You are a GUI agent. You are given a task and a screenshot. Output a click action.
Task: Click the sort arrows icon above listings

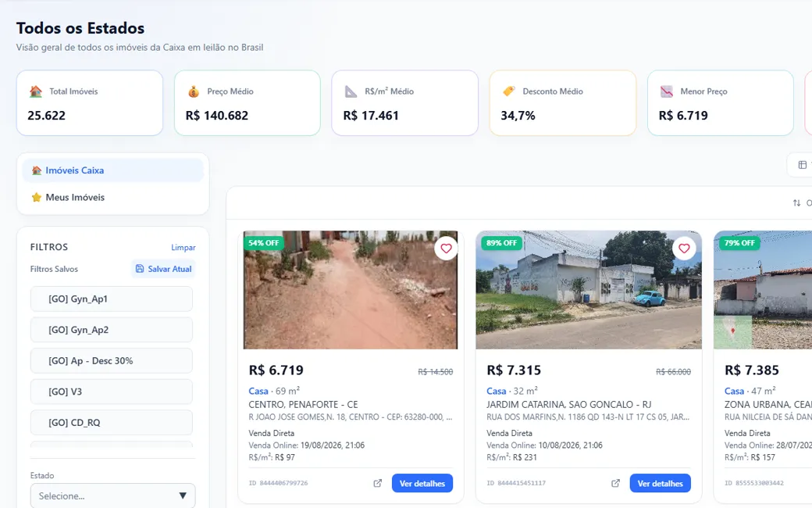point(796,202)
